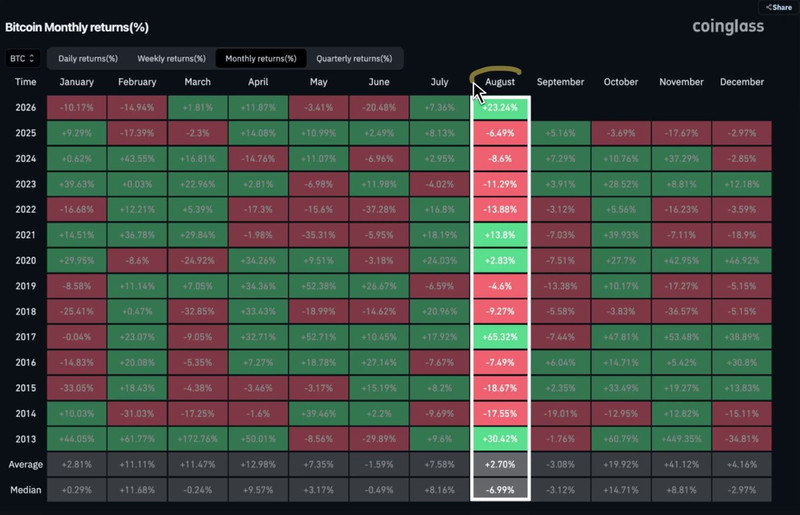The height and width of the screenshot is (515, 800).
Task: Switch to Weekly returns(%) tab
Action: (171, 59)
